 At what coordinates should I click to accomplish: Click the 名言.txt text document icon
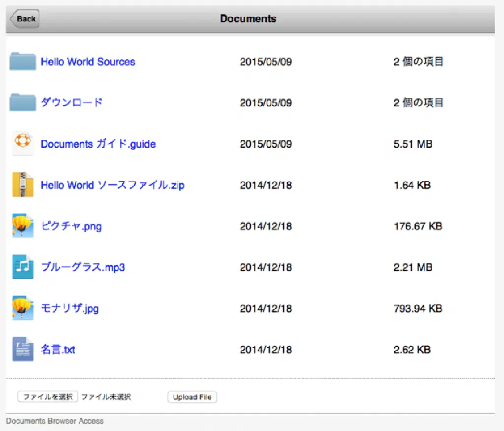[23, 349]
